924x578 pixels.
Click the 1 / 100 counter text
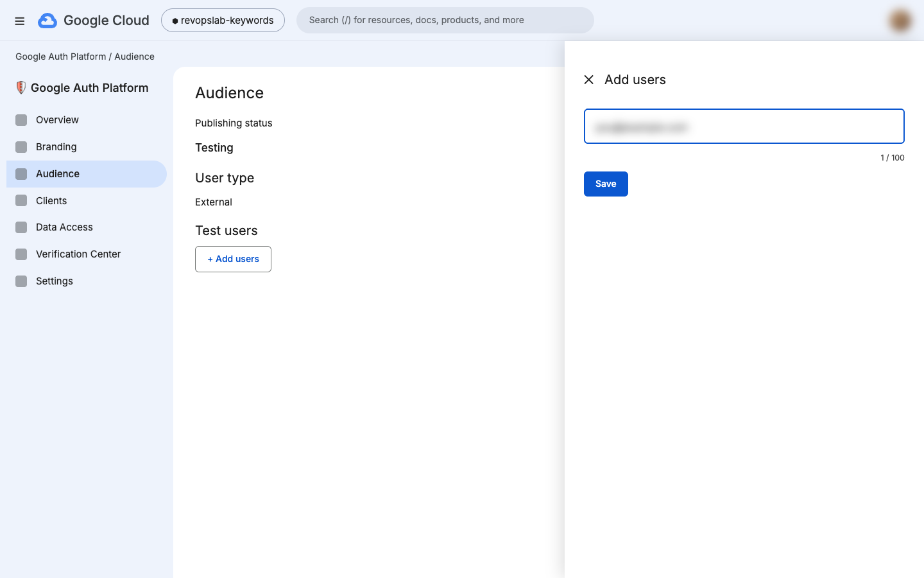pos(893,157)
